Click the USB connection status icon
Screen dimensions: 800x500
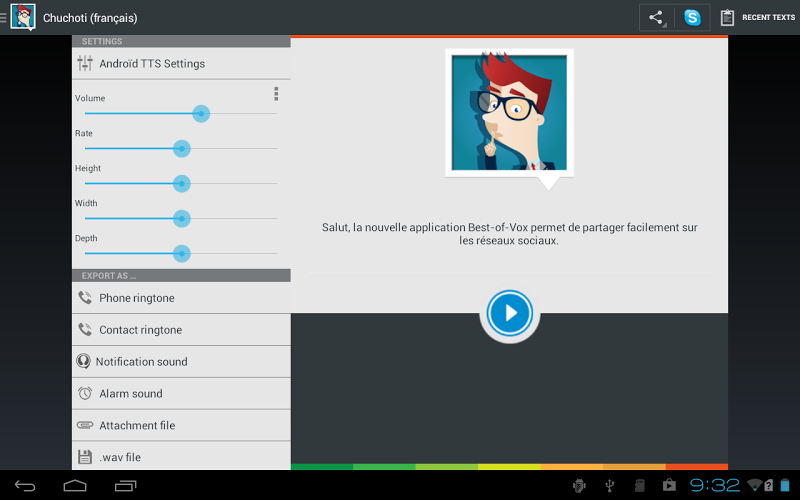coord(609,485)
